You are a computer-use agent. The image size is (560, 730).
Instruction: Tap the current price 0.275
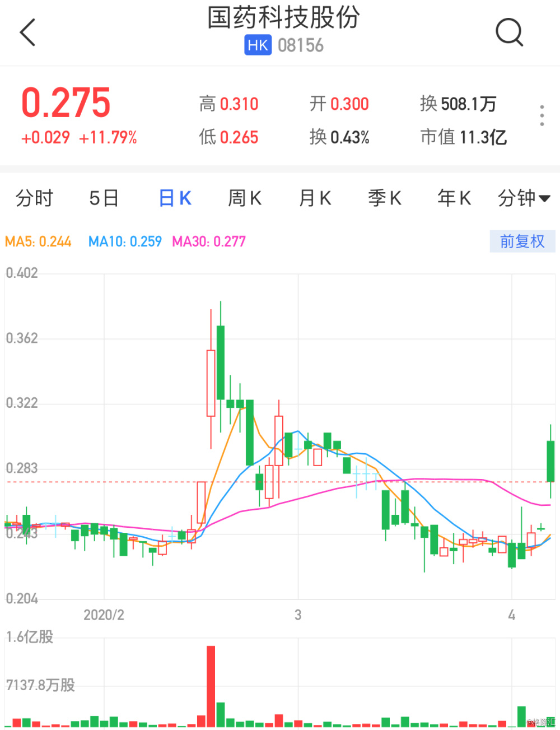[x=66, y=103]
